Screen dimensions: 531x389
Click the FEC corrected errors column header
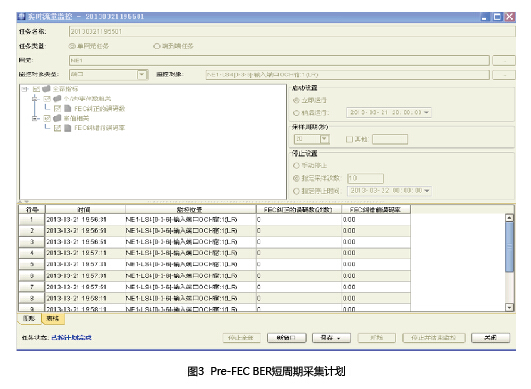click(x=299, y=209)
